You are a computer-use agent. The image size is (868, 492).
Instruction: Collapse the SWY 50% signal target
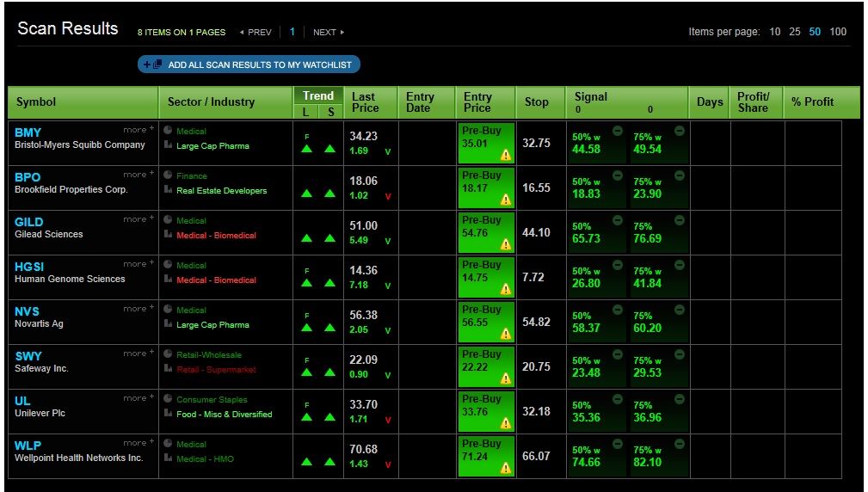point(617,354)
